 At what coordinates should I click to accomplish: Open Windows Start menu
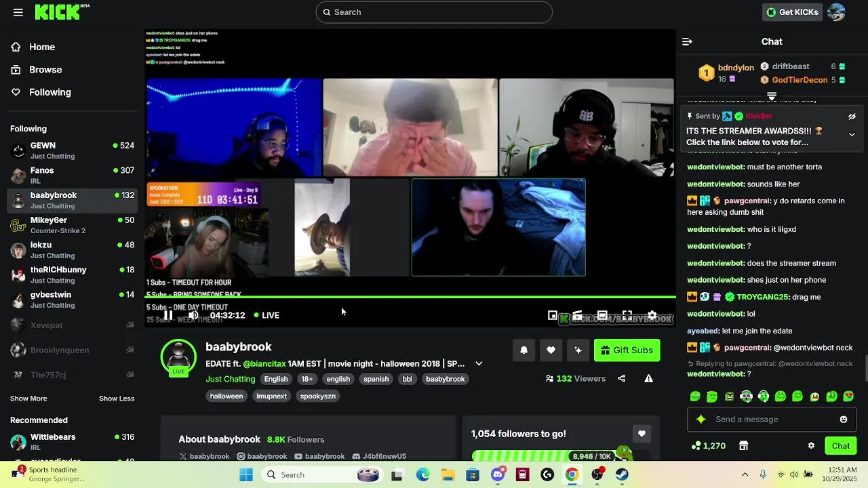point(245,474)
